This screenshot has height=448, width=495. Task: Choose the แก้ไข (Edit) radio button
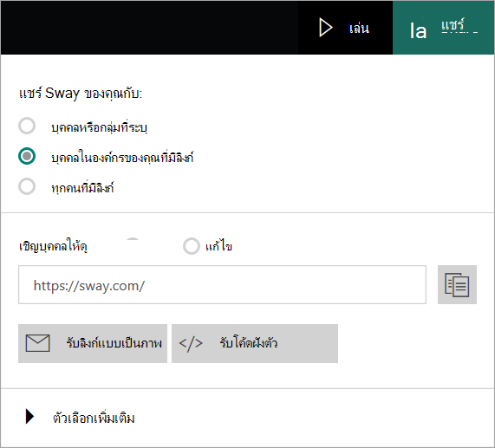click(192, 246)
